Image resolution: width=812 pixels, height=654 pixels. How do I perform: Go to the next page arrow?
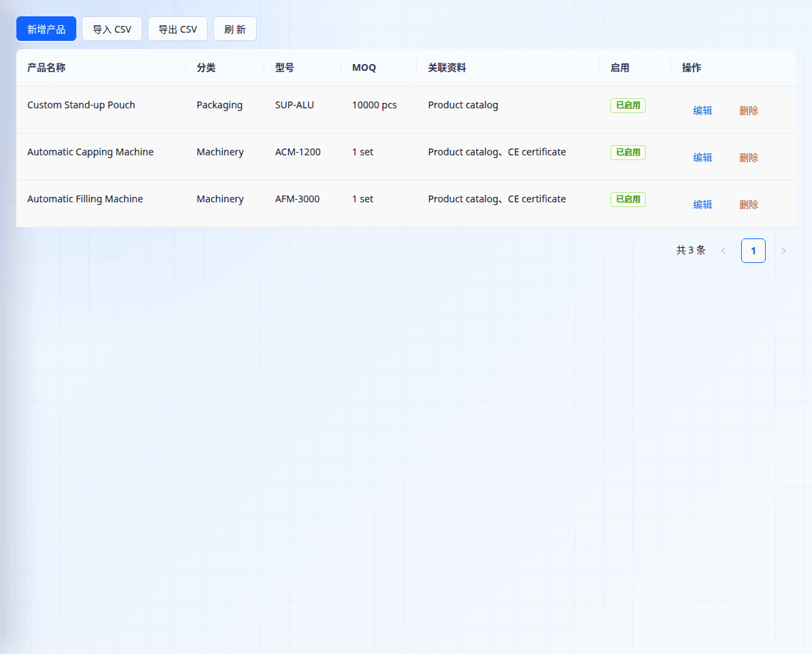(x=783, y=251)
